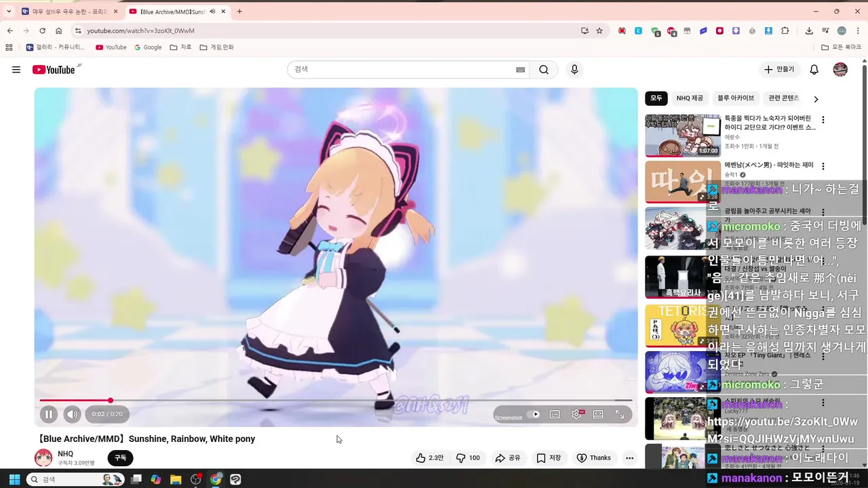Select the NHQ 제공 filter chip
The height and width of the screenshot is (488, 868).
[x=690, y=98]
